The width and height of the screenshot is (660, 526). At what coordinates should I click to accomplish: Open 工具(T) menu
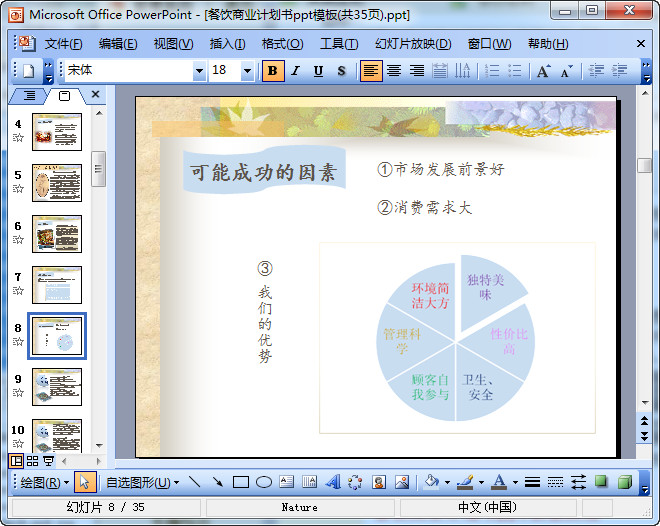[x=339, y=44]
